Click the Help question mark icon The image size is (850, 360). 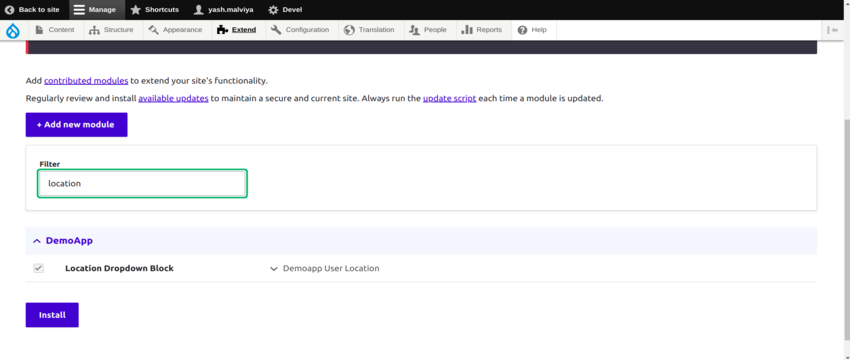tap(523, 30)
